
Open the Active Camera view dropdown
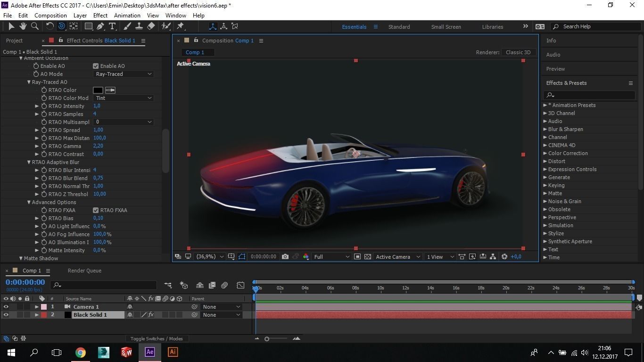[x=398, y=256]
